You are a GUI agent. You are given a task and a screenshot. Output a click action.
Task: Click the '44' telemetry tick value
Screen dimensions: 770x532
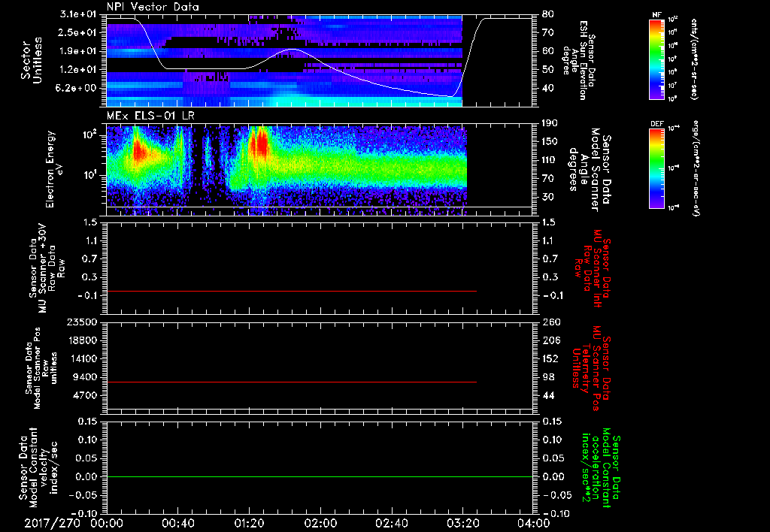tap(547, 395)
